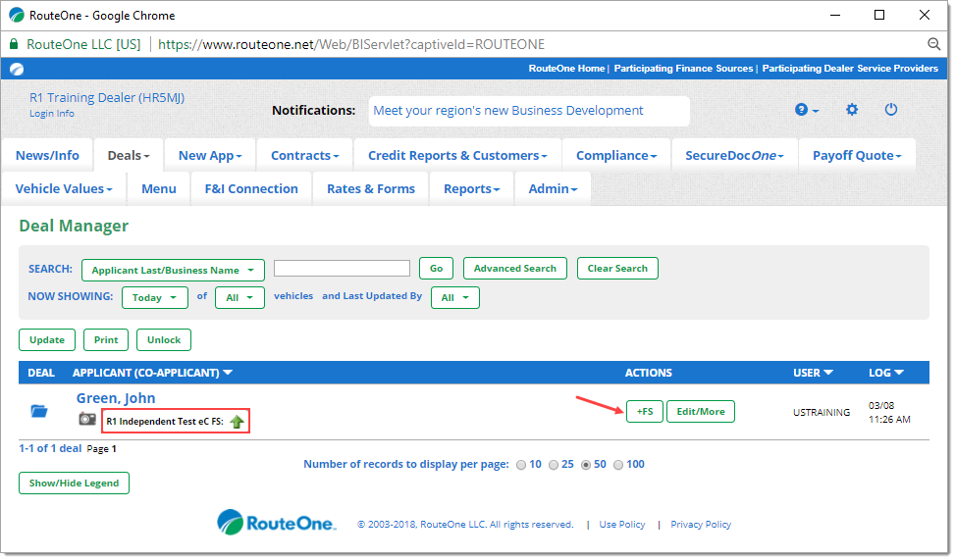Click R1 Independent Test eC FS text

[x=165, y=421]
